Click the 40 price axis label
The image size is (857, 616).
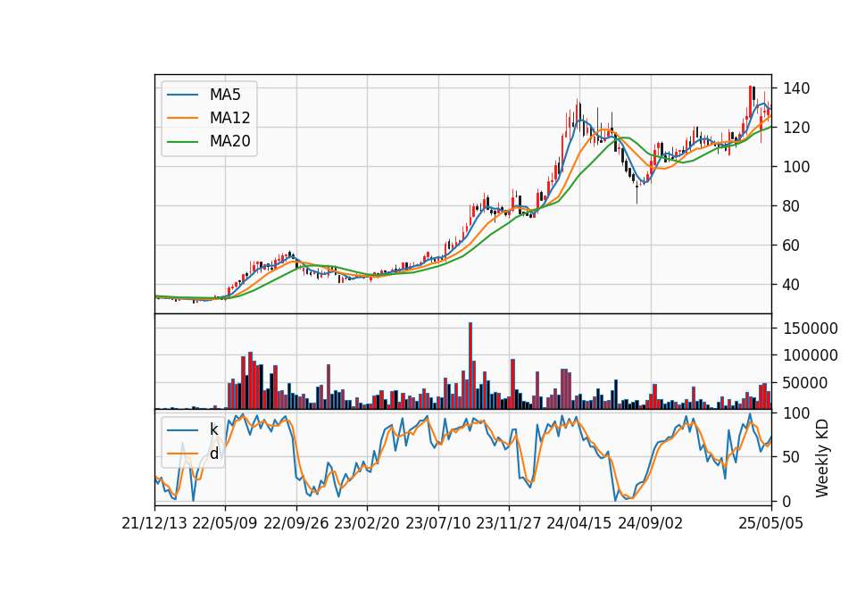(793, 284)
